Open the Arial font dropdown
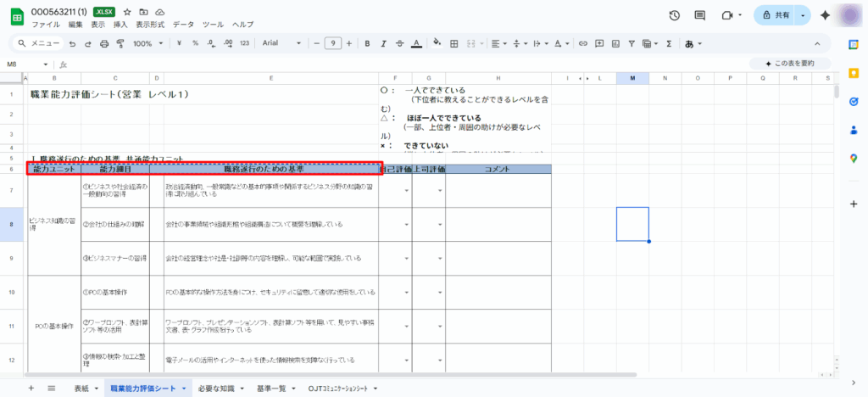The image size is (868, 397). click(278, 43)
